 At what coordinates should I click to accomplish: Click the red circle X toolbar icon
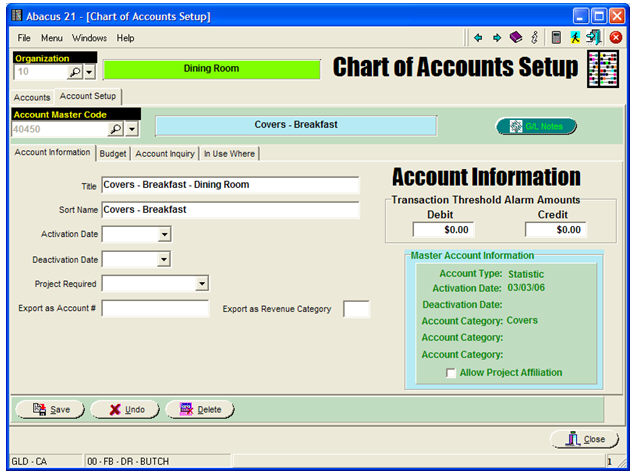(615, 38)
